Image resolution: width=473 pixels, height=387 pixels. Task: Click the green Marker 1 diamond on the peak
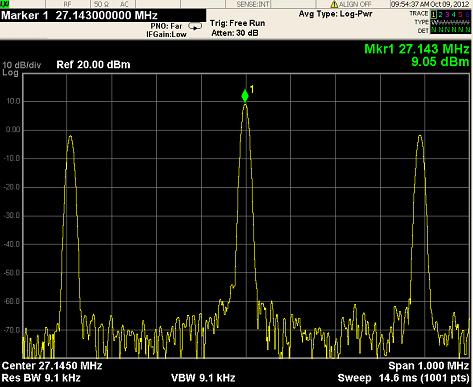(245, 96)
